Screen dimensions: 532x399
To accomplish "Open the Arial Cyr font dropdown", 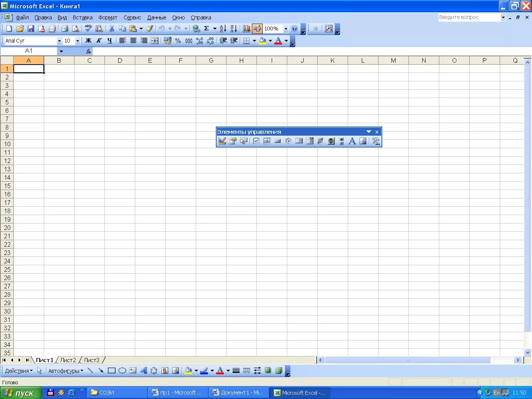I will (x=59, y=41).
